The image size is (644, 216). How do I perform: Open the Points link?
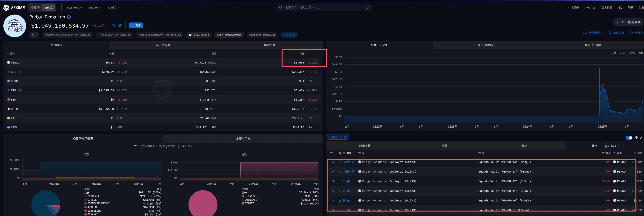590,8
